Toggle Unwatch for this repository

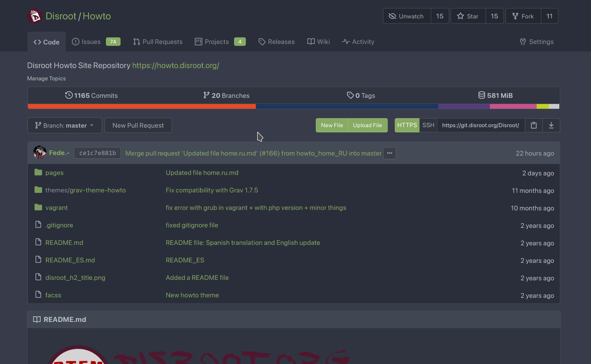pyautogui.click(x=406, y=16)
